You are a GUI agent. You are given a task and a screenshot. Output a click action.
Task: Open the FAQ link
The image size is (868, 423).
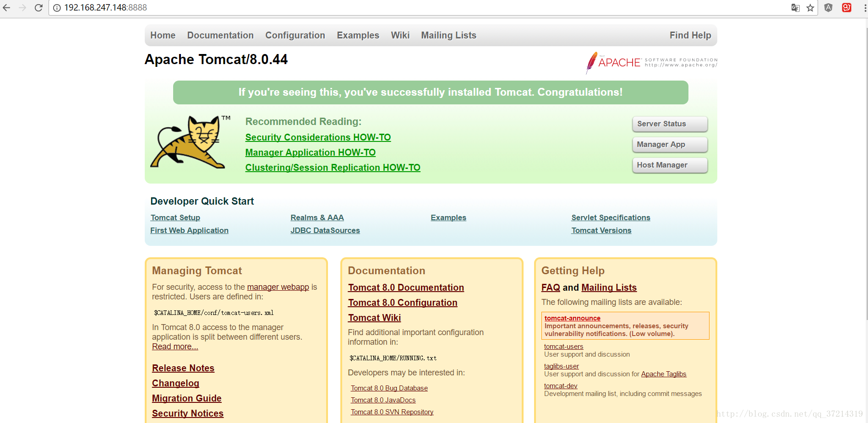click(x=551, y=287)
